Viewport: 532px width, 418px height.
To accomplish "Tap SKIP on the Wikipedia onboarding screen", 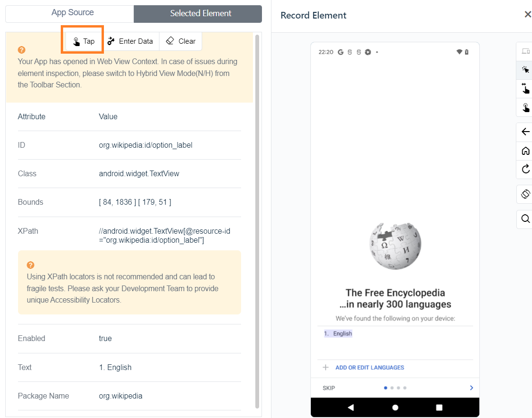I will (329, 388).
